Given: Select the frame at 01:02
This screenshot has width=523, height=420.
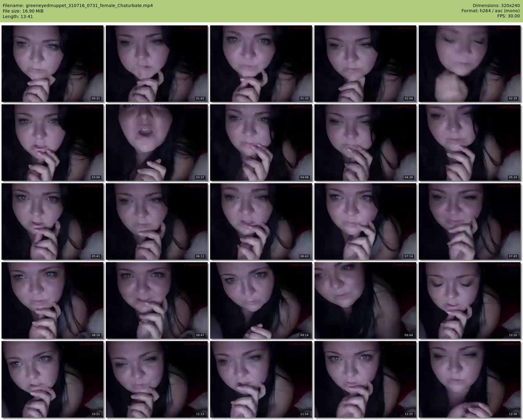Looking at the screenshot, I should pyautogui.click(x=157, y=64).
